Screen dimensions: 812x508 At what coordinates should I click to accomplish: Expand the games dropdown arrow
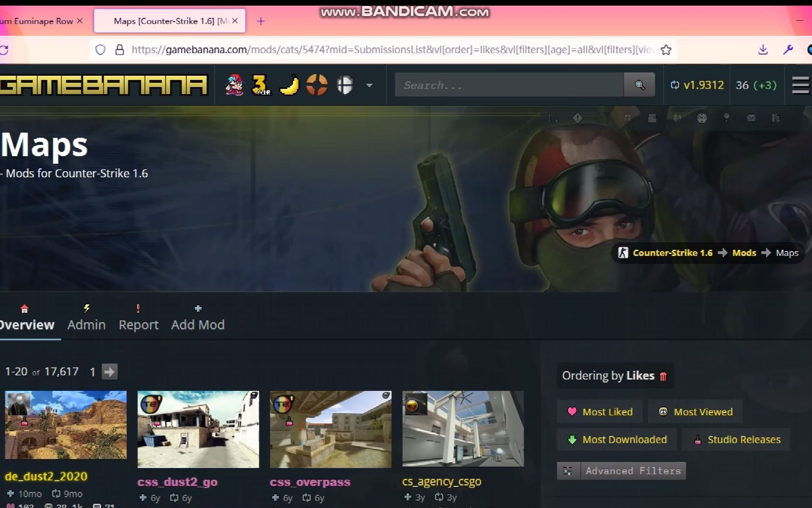point(369,86)
